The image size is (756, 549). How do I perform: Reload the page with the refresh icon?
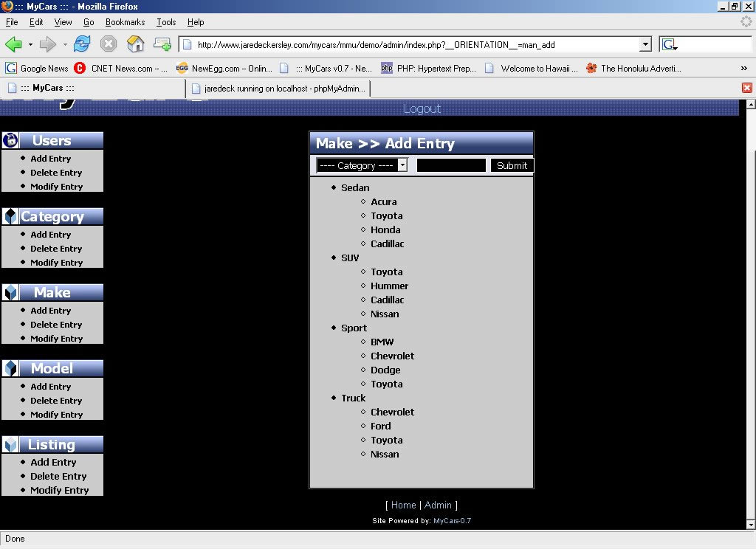82,44
